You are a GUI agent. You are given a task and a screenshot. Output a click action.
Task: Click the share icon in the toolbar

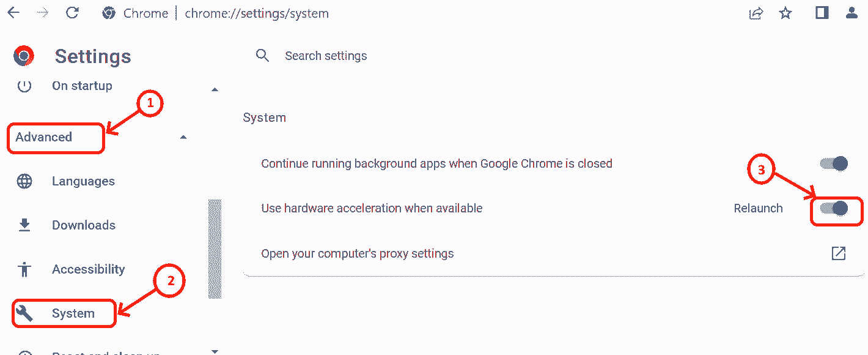[756, 13]
